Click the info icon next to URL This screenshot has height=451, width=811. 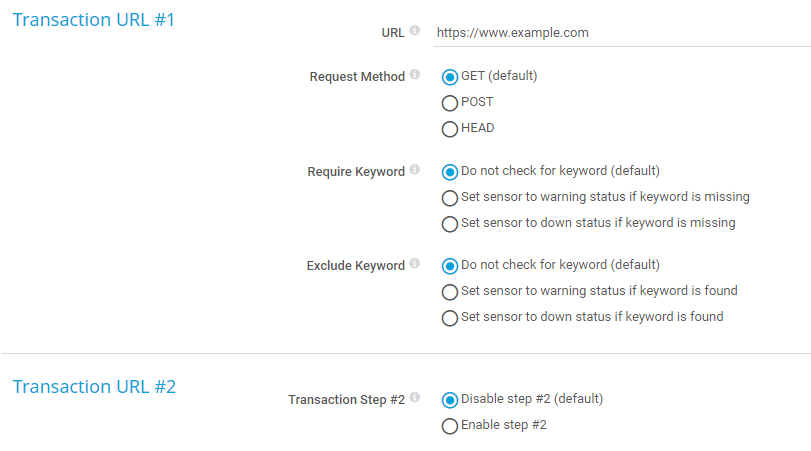[415, 31]
